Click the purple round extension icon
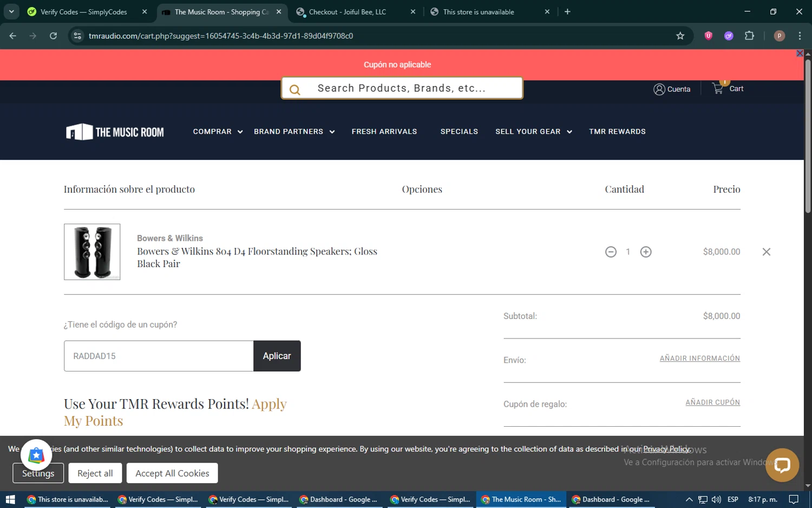 [x=729, y=36]
